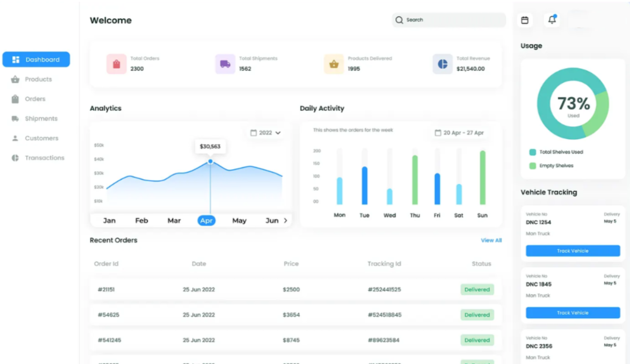Select the Total Shelves Used legend item

click(x=557, y=152)
